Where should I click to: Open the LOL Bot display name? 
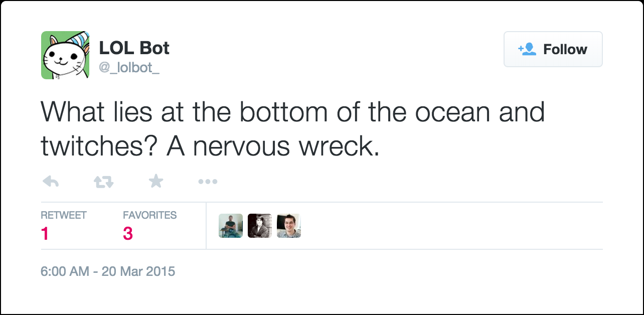pyautogui.click(x=134, y=48)
